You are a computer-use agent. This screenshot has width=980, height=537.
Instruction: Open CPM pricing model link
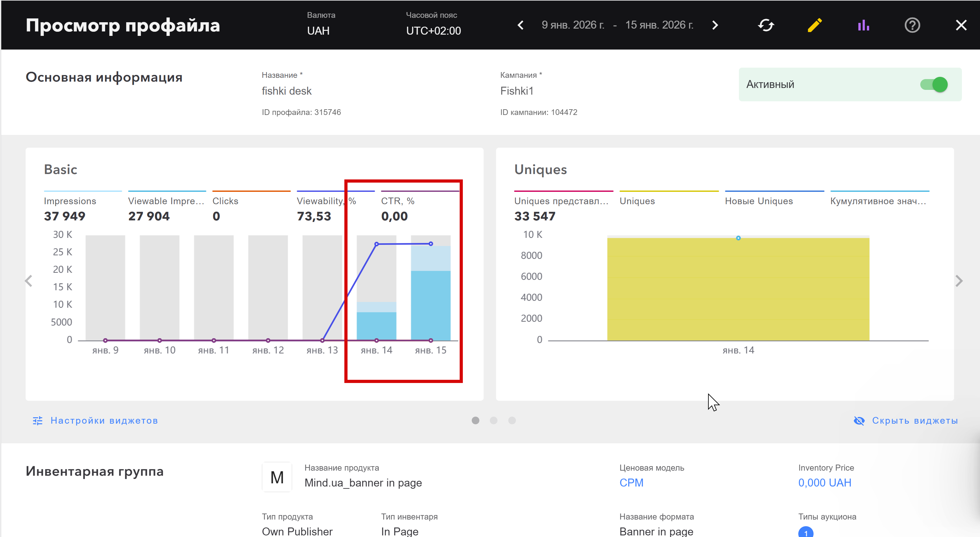pyautogui.click(x=631, y=482)
